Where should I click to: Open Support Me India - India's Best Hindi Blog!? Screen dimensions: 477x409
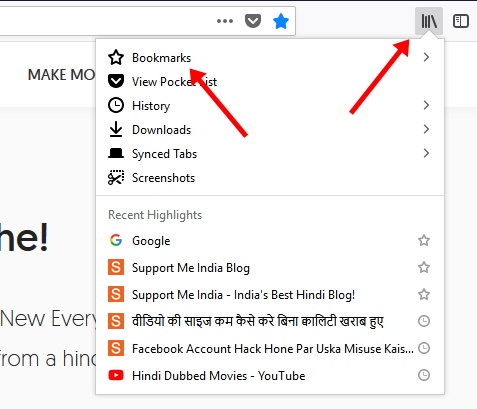(270, 294)
